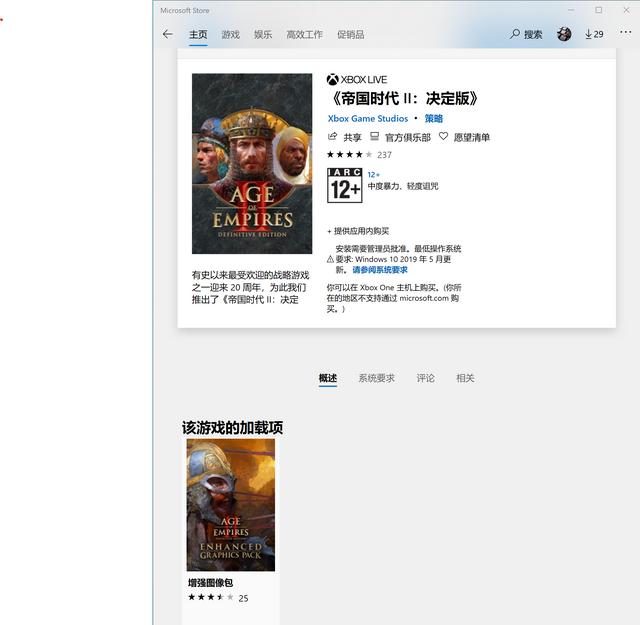This screenshot has width=640, height=625.
Task: Switch to the 游戏 tab
Action: [231, 35]
